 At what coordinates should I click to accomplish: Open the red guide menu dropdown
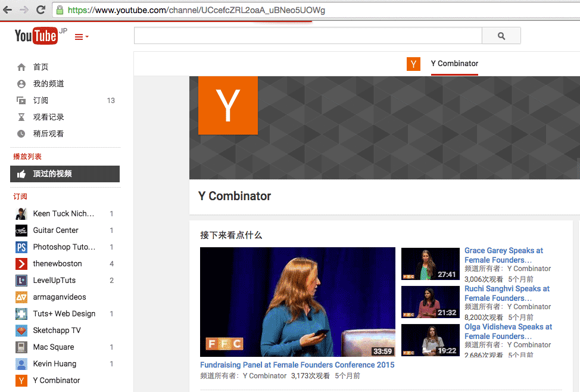coord(82,37)
